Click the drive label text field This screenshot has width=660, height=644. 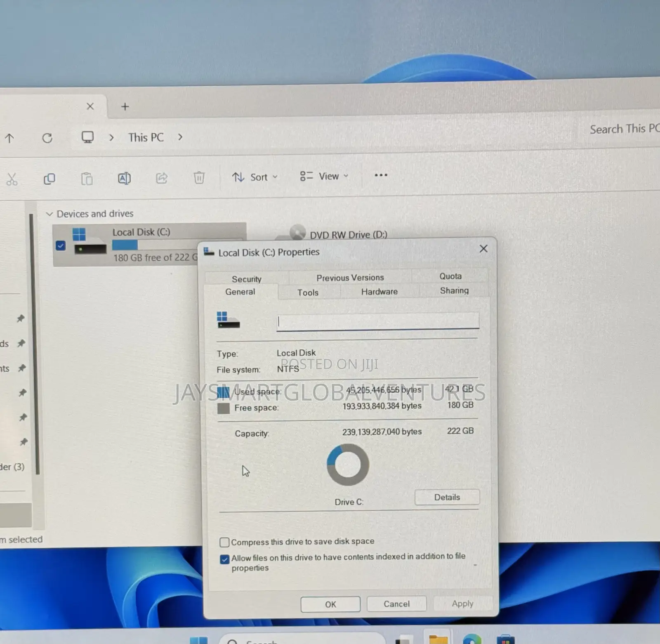pos(378,321)
